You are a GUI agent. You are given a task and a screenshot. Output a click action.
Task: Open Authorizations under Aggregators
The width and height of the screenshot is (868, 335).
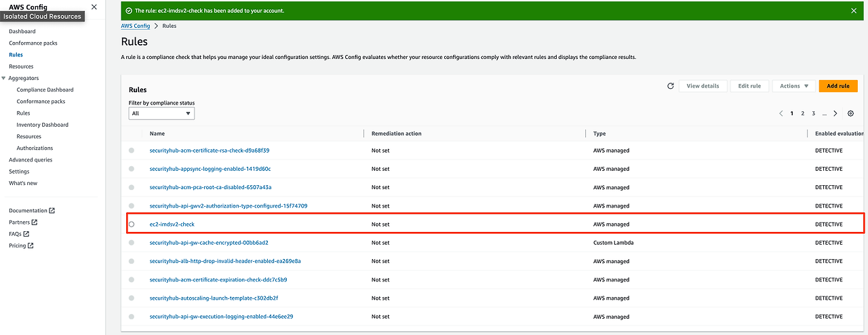[x=35, y=148]
